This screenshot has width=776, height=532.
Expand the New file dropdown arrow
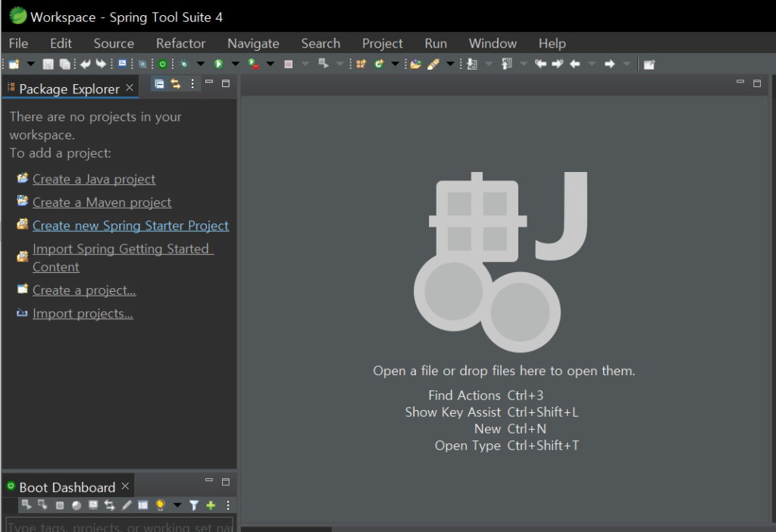31,64
